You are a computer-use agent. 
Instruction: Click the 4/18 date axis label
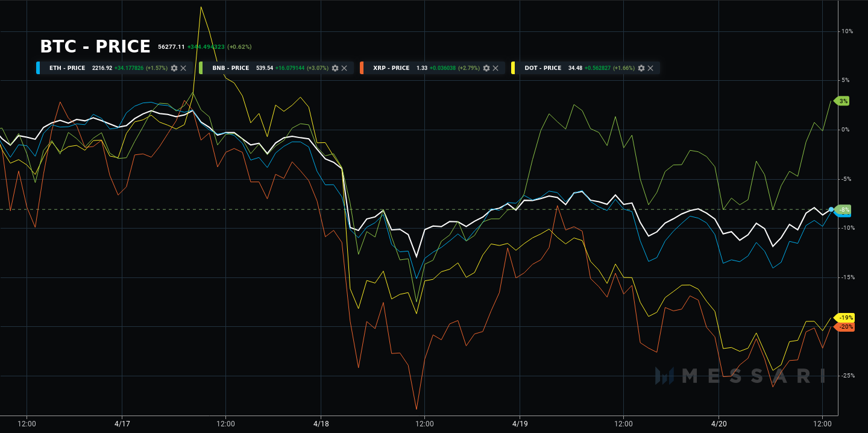coord(321,424)
